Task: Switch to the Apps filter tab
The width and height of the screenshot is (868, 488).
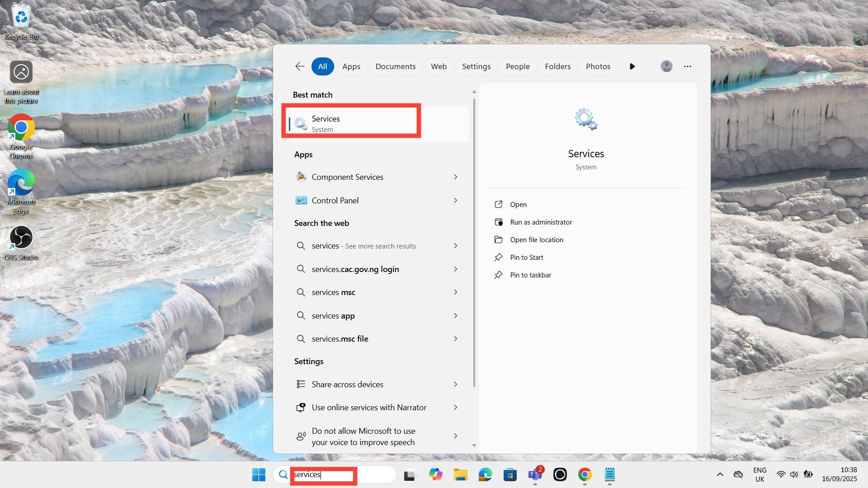Action: (351, 66)
